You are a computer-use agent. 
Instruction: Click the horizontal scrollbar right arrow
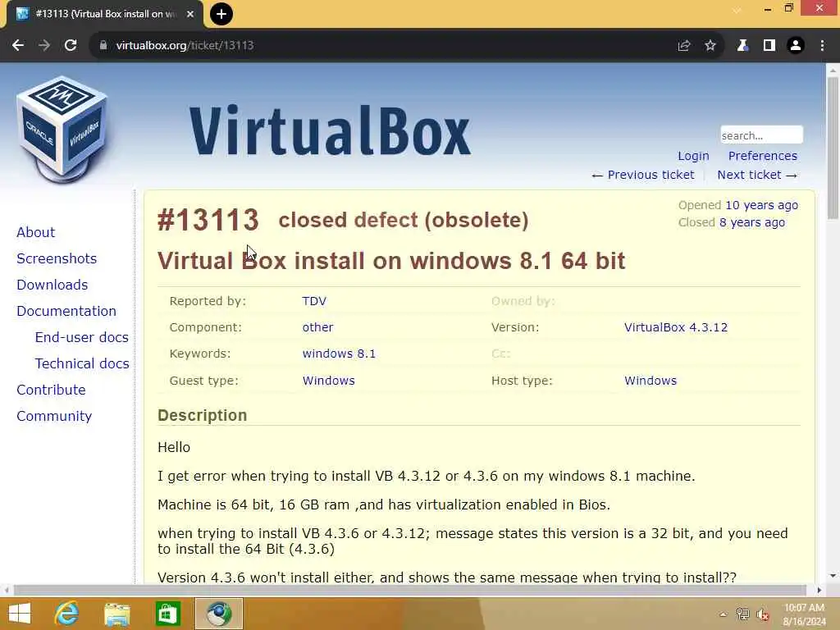(819, 591)
